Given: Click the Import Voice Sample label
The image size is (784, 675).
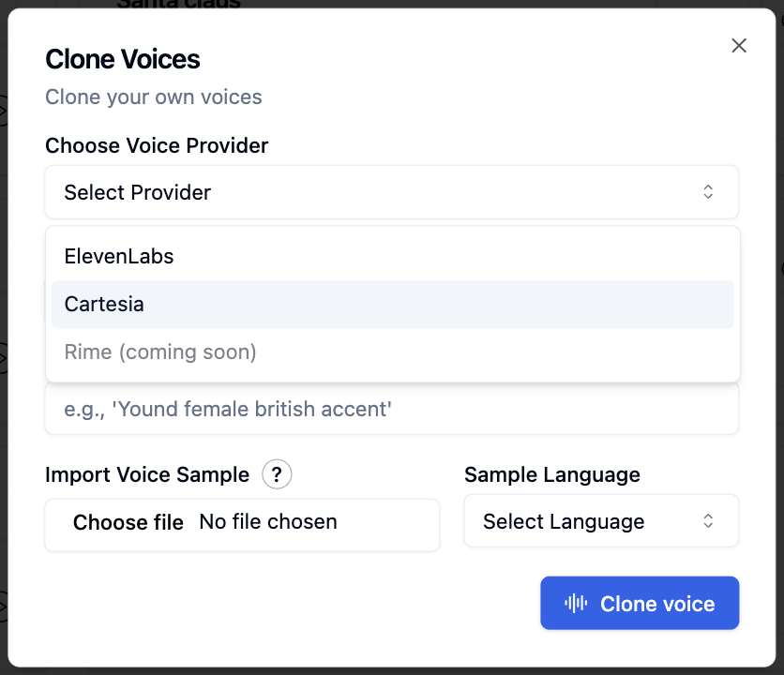Looking at the screenshot, I should (x=147, y=474).
